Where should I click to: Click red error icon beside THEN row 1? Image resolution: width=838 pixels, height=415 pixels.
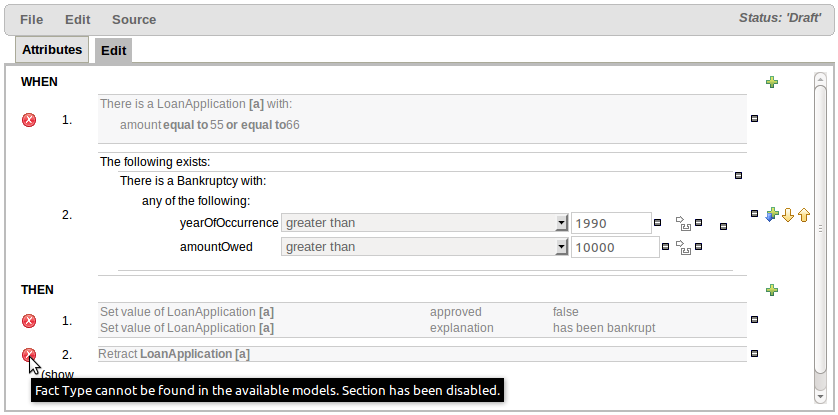(29, 320)
